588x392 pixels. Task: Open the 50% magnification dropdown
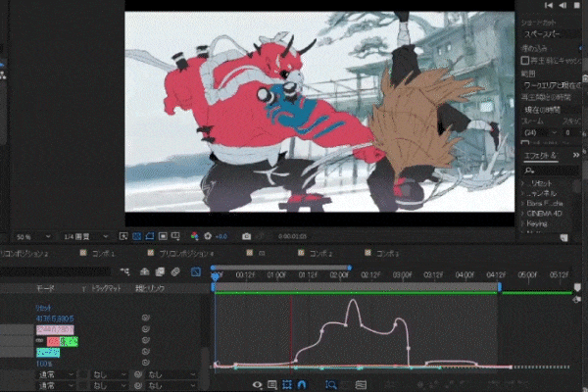click(x=33, y=237)
